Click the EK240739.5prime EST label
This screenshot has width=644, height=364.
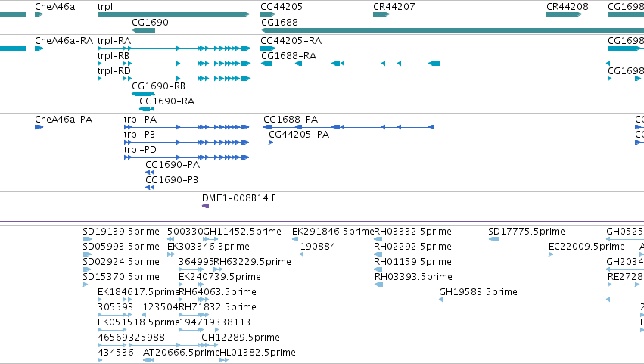coord(219,277)
